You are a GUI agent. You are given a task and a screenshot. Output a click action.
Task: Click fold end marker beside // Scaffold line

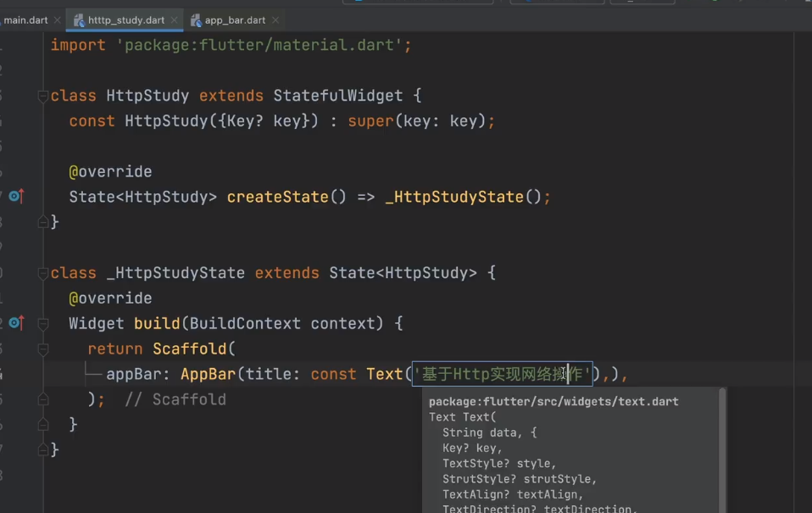43,399
